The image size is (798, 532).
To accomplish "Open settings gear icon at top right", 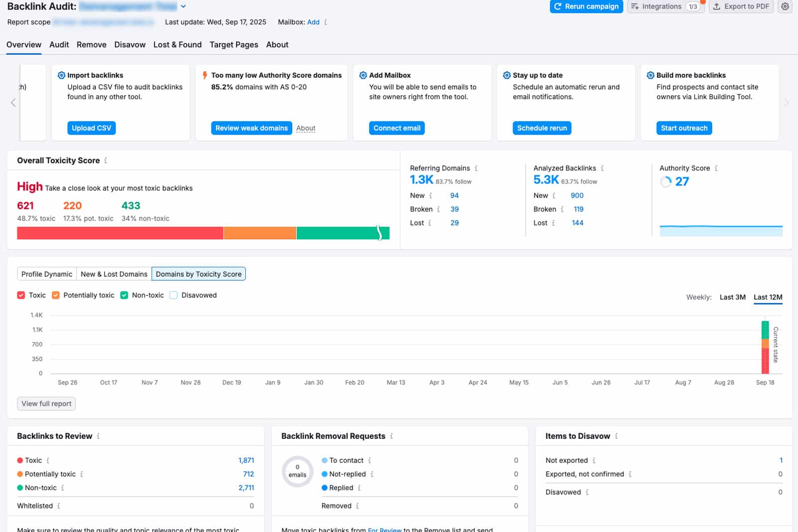I will [785, 6].
